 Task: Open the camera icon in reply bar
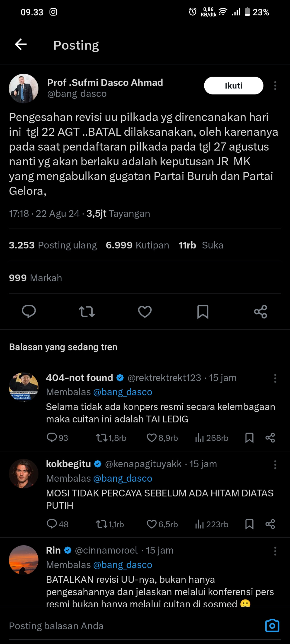[x=272, y=626]
